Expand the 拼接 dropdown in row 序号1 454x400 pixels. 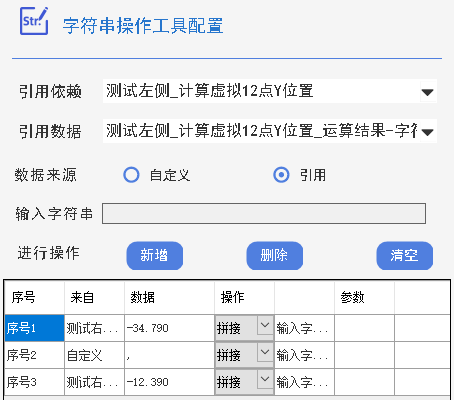click(265, 325)
